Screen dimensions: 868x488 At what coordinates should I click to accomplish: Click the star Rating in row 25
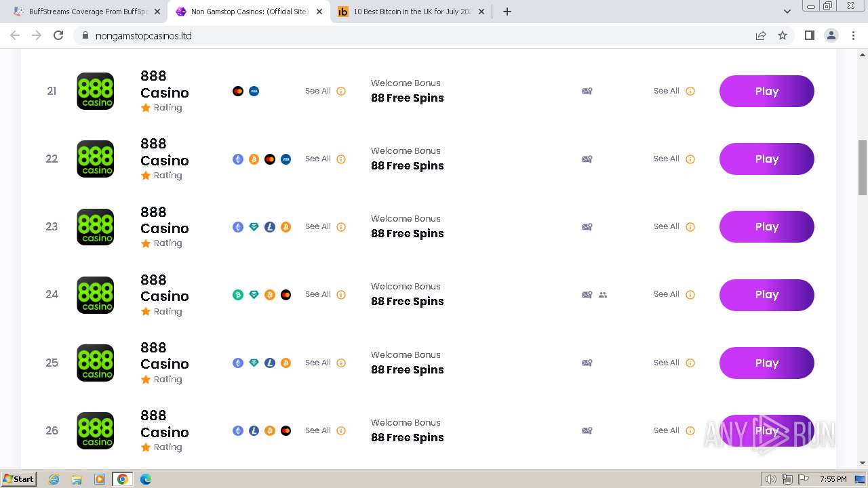[161, 380]
